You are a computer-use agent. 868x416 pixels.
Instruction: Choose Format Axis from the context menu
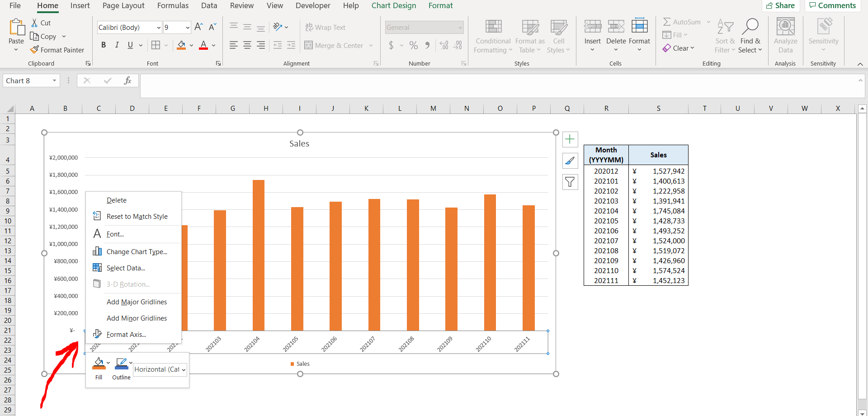125,334
